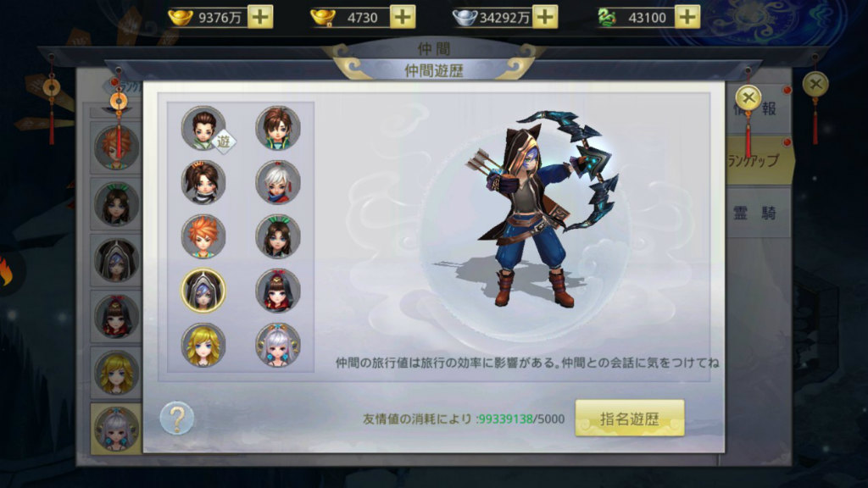
Task: Add silver via plus beside 34292万
Action: point(545,17)
